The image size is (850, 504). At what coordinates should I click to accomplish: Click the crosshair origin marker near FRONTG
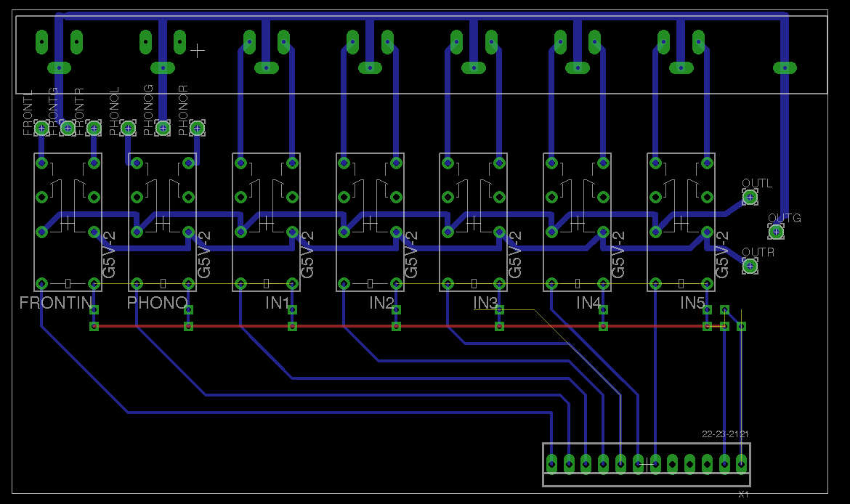[196, 51]
